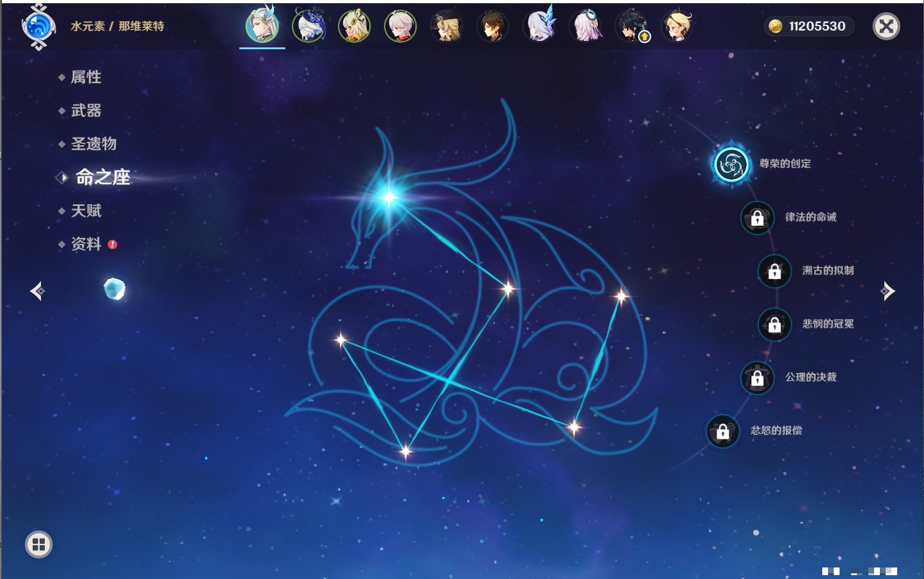Switch to the blonde avatar wearing glasses
Viewport: 924px width, 579px height.
[677, 26]
